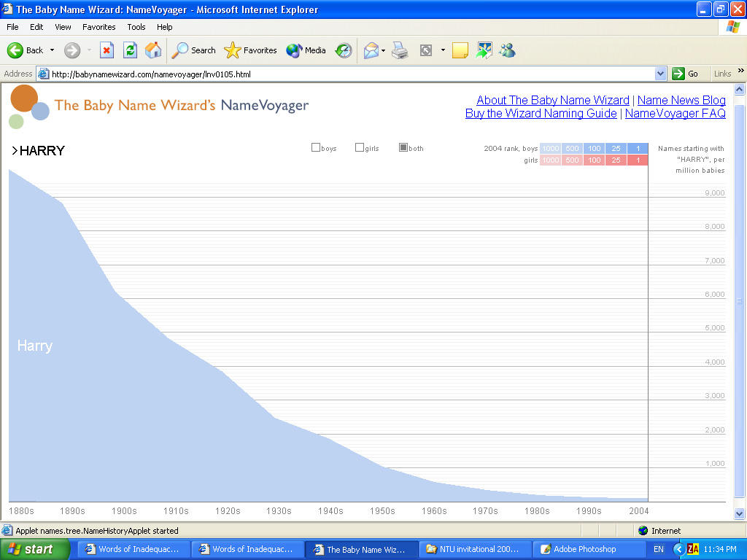Switch to the first Words of Inadequac taskbar window
This screenshot has height=560, width=747.
[133, 549]
